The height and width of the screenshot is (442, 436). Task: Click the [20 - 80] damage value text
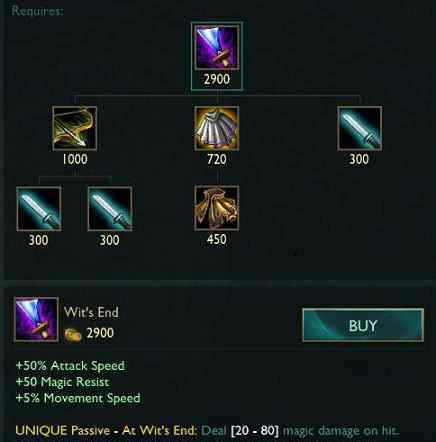tap(255, 430)
